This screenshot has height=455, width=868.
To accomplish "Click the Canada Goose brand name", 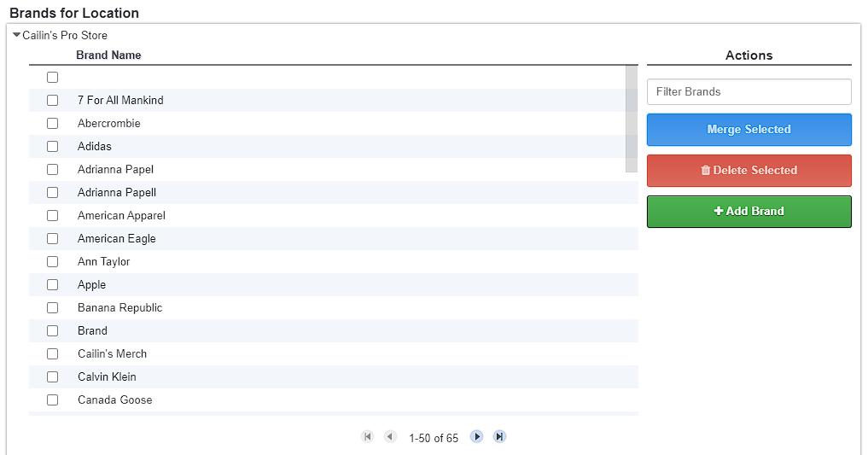I will pyautogui.click(x=114, y=400).
